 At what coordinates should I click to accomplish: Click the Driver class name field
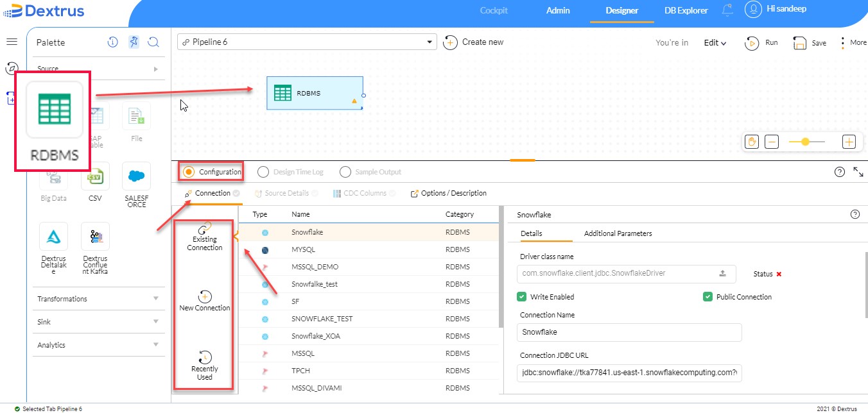click(x=626, y=273)
